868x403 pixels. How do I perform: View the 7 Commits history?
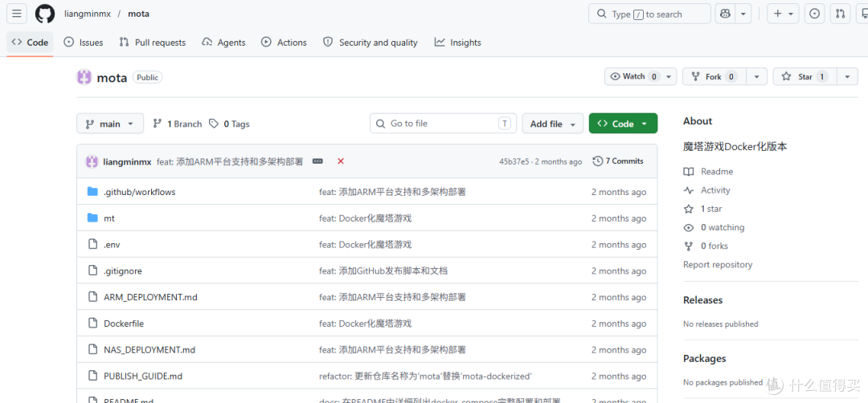point(618,161)
